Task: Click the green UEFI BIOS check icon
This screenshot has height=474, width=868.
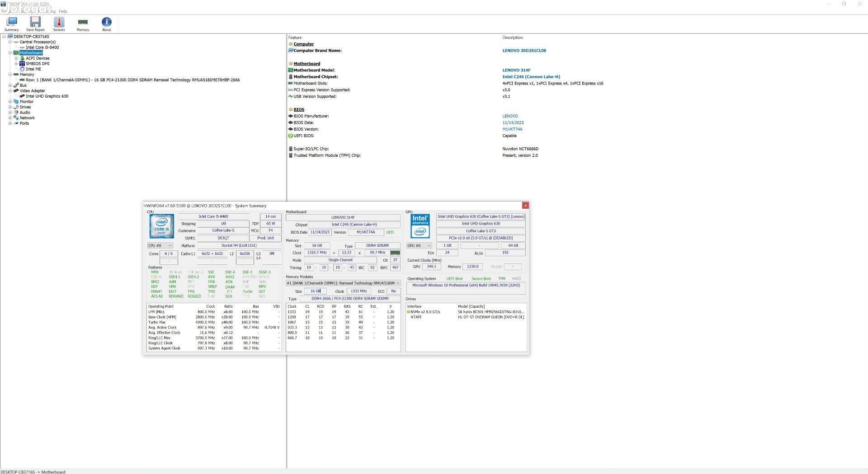Action: pos(291,136)
